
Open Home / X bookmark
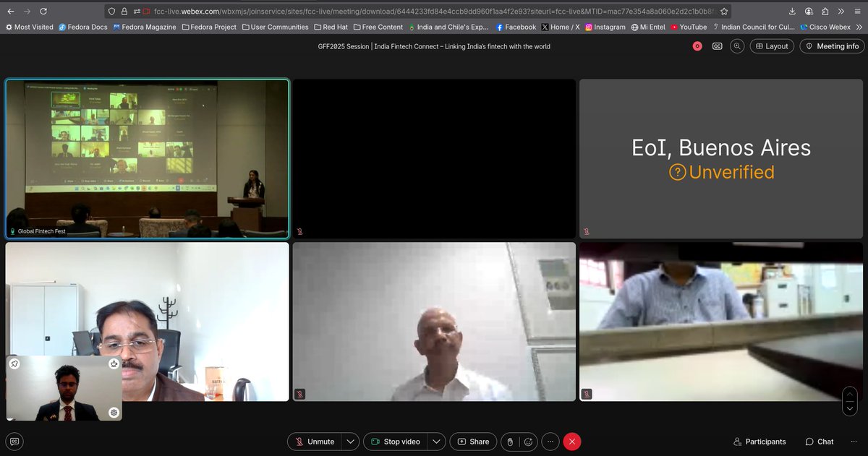coord(561,27)
